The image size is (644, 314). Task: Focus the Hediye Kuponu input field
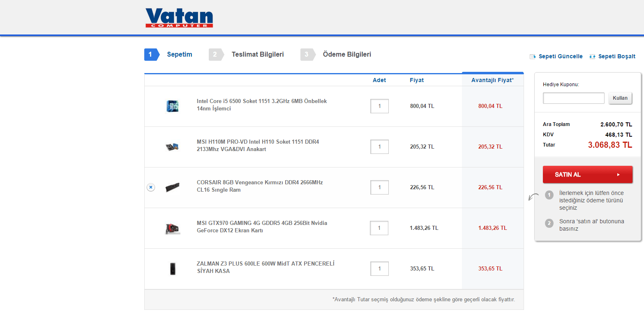coord(574,98)
